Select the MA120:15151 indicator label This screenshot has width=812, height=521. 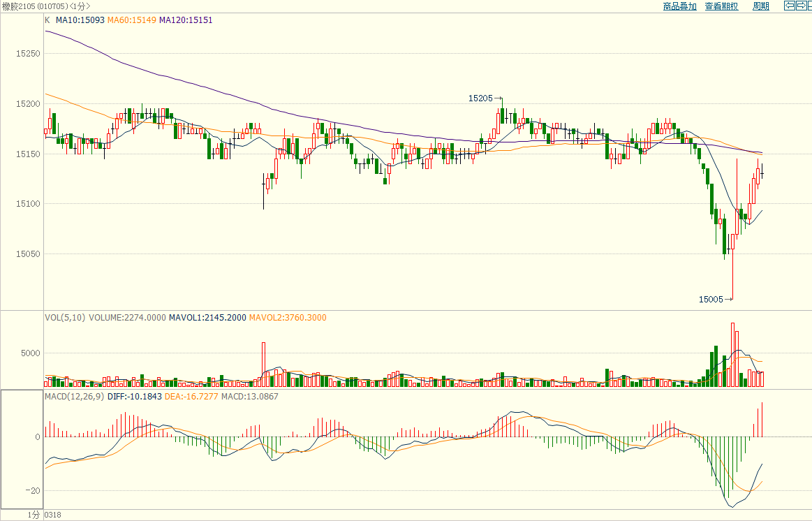pos(186,20)
